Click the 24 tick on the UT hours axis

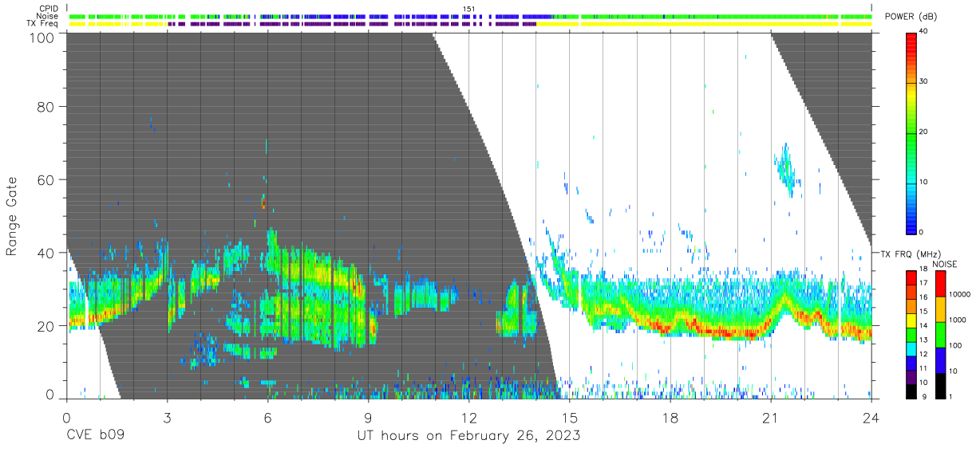[871, 417]
